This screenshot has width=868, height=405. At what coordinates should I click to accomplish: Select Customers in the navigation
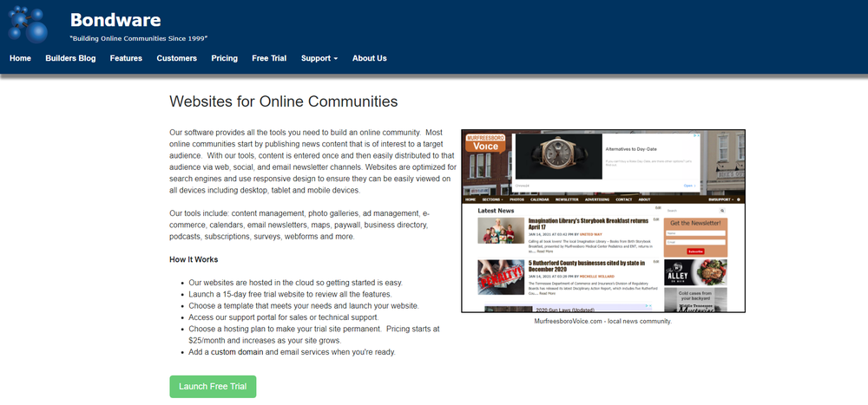click(176, 58)
